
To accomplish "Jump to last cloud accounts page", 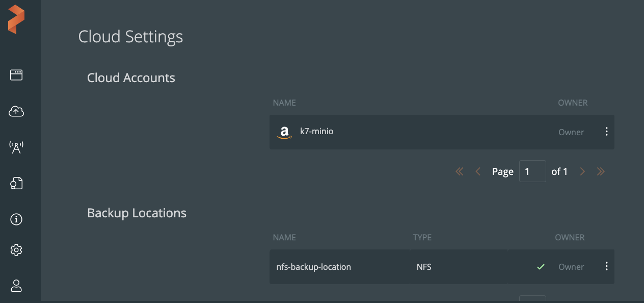I will coord(601,171).
